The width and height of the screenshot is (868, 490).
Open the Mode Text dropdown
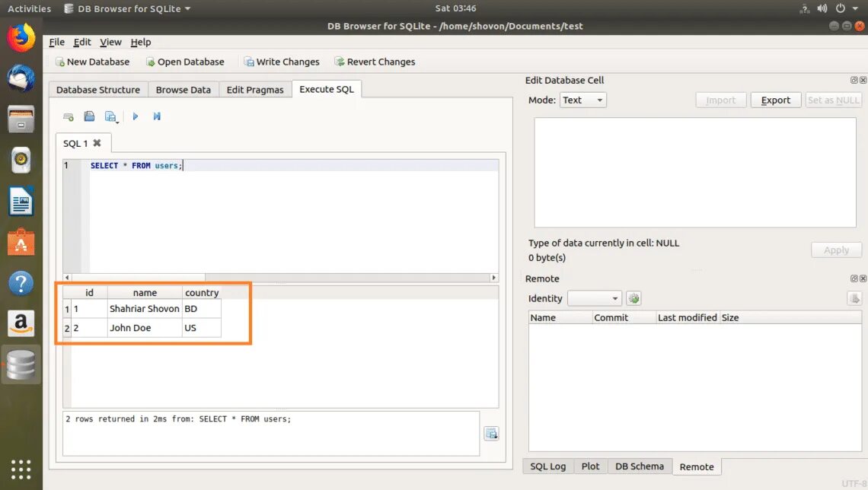[x=583, y=100]
